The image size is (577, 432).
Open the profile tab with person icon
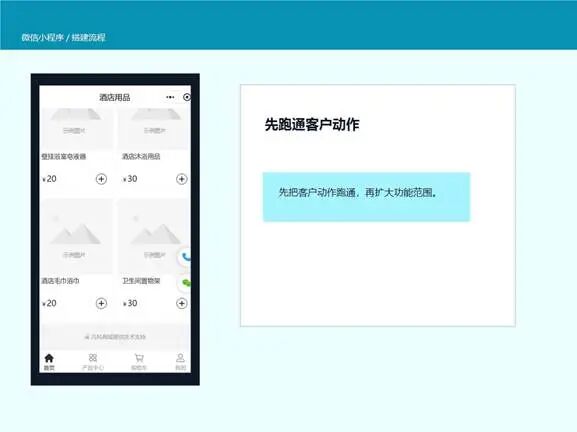click(x=180, y=362)
